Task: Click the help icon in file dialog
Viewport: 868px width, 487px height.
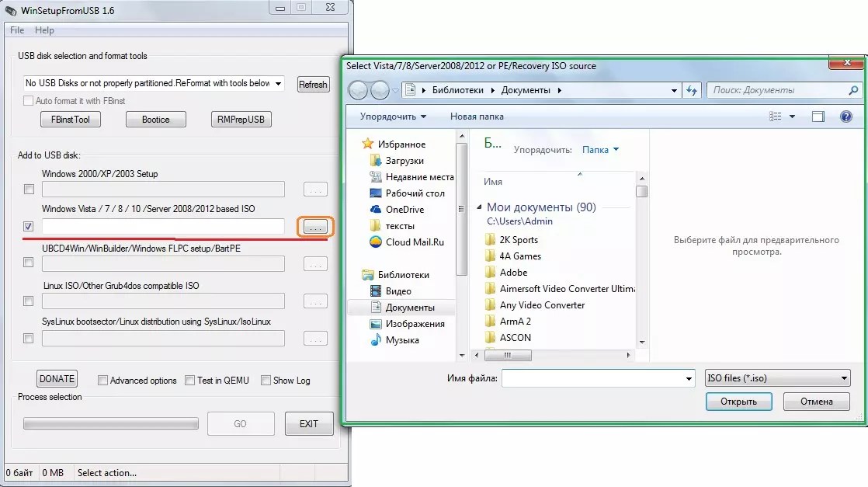Action: pos(846,117)
